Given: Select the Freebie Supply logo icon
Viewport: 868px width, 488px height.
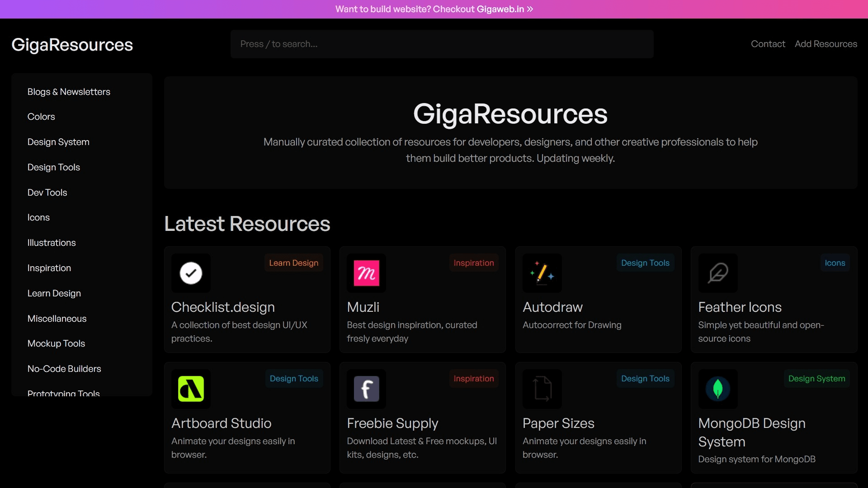Looking at the screenshot, I should coord(366,389).
